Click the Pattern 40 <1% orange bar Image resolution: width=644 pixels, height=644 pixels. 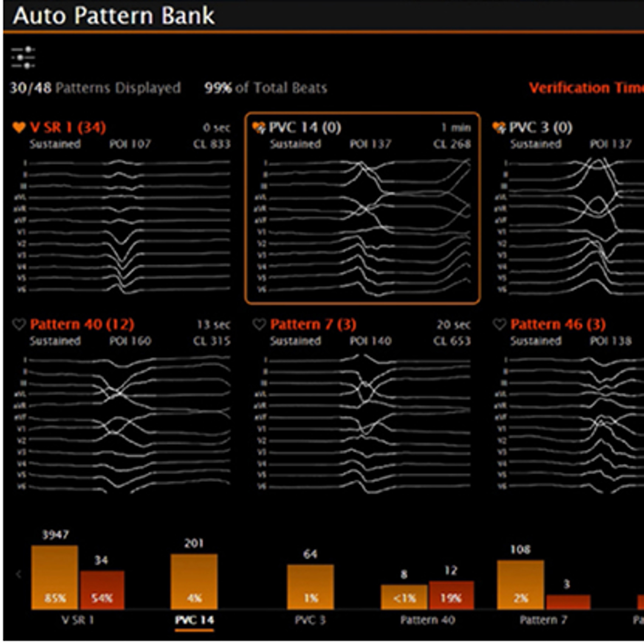coord(404,597)
